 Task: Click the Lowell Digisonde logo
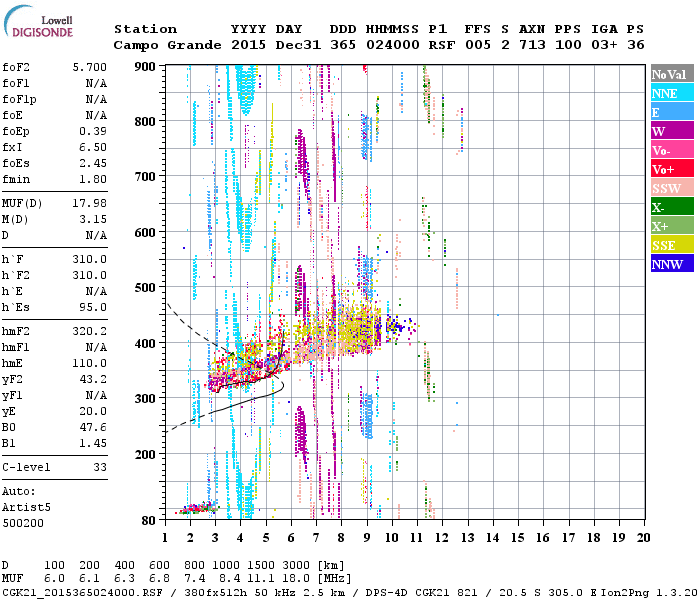click(38, 22)
